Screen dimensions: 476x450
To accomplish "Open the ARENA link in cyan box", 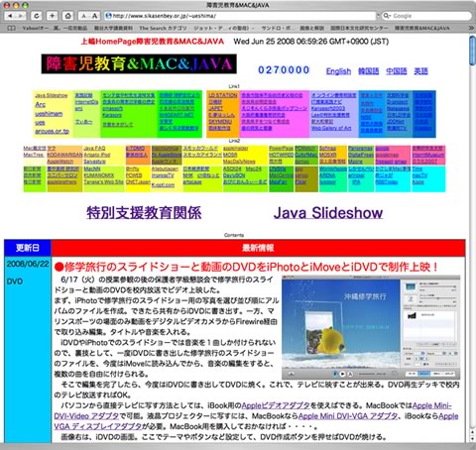I will point(327,175).
